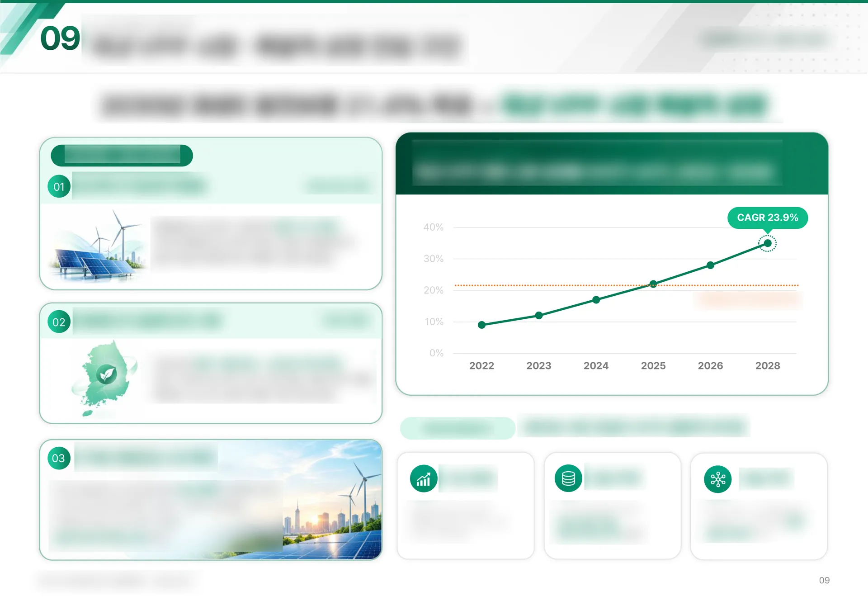Select the green 02 number badge
The width and height of the screenshot is (868, 601).
click(x=59, y=322)
